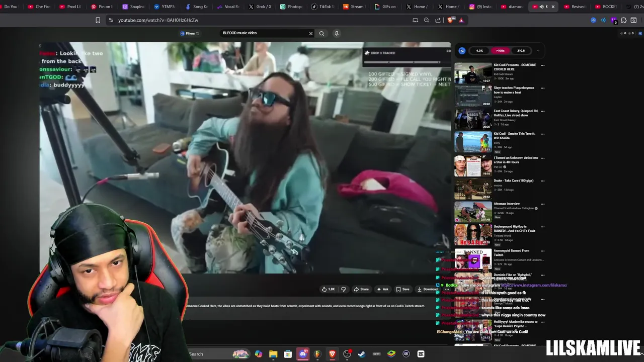
Task: Open the Instagram link in chat
Action: pyautogui.click(x=533, y=286)
